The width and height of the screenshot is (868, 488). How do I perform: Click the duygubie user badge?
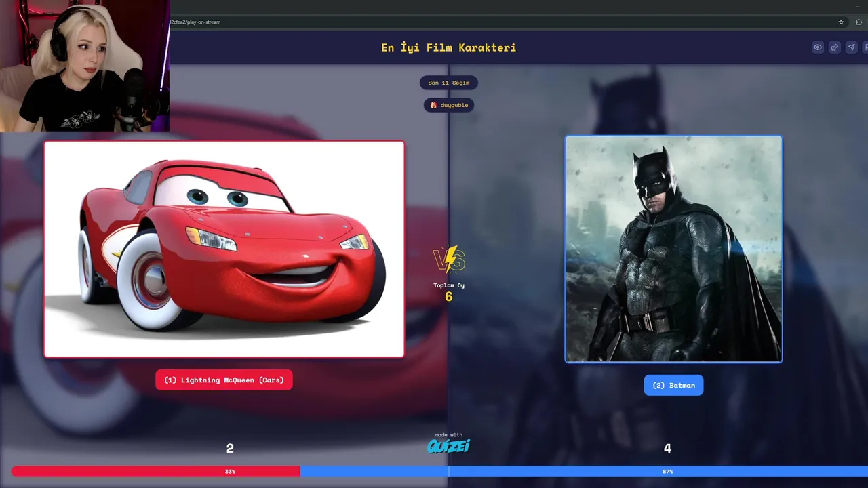point(449,105)
